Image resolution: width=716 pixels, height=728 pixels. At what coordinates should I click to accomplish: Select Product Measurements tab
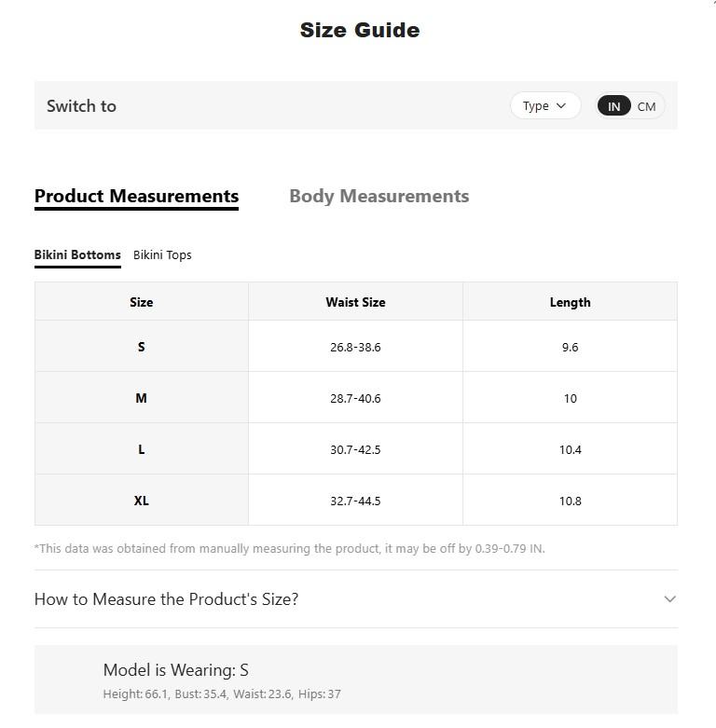click(136, 196)
